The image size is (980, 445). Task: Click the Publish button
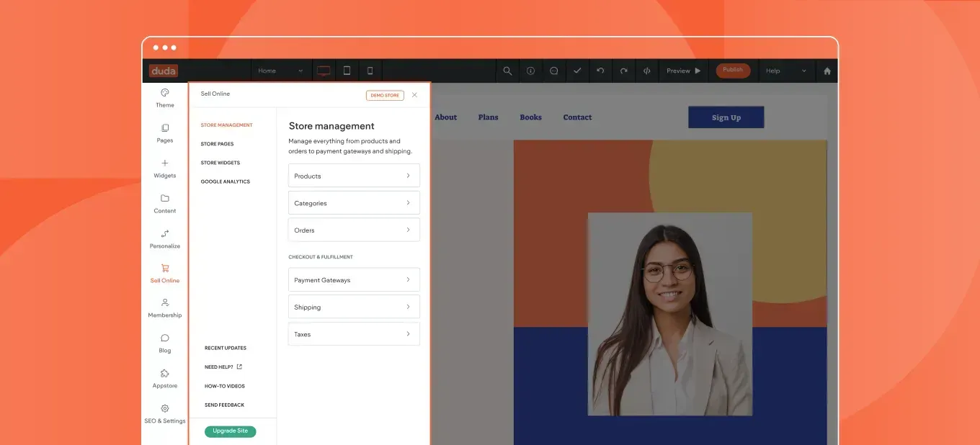point(733,71)
